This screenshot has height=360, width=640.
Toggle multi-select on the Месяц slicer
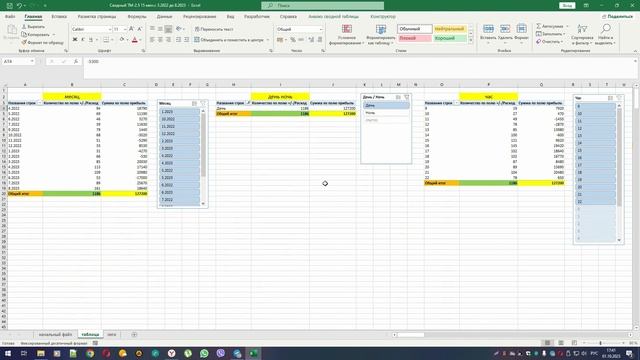[194, 103]
